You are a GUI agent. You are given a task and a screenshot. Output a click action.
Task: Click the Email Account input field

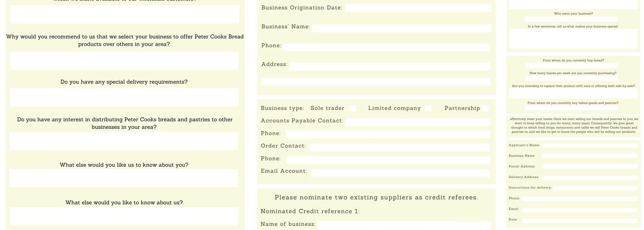pos(400,173)
